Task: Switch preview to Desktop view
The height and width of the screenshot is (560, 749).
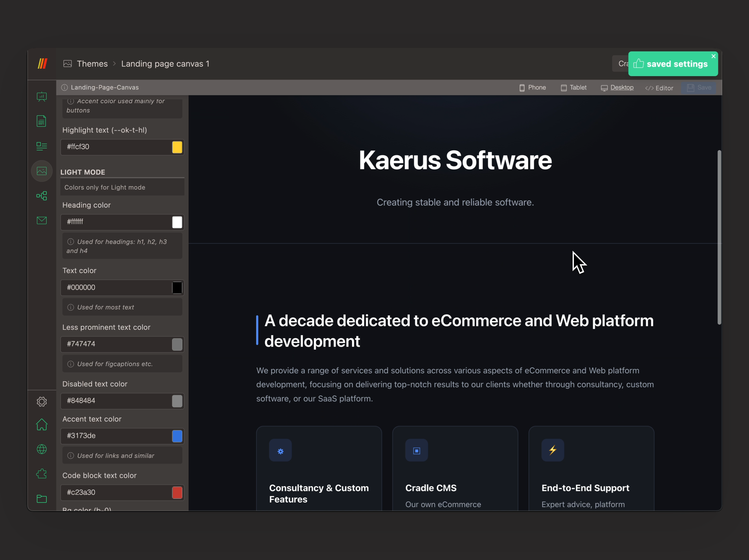Action: (x=617, y=88)
